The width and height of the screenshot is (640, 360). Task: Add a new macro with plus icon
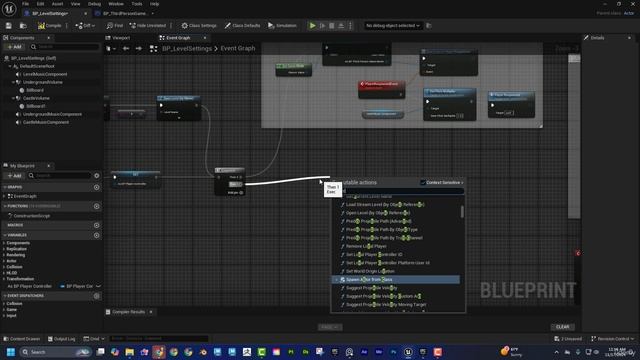point(97,225)
